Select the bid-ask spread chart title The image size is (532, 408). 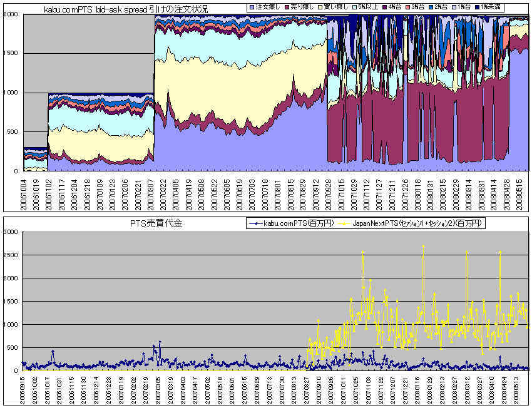tap(125, 8)
